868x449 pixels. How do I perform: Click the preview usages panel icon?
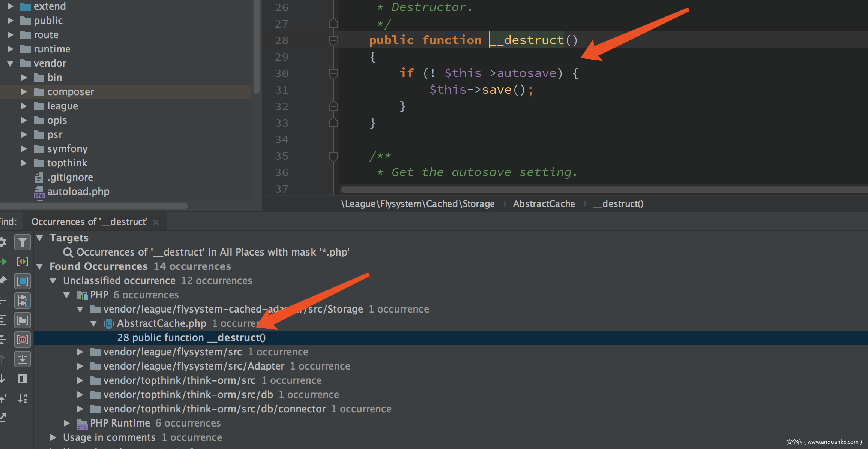22,379
